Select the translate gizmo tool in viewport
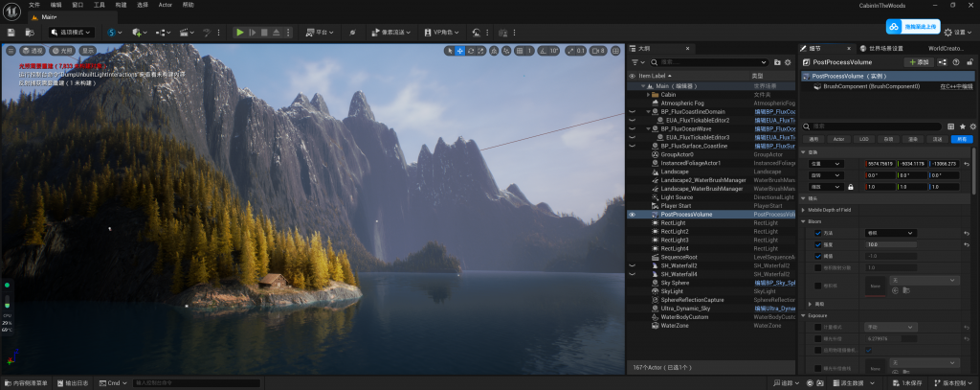The width and height of the screenshot is (980, 390). pos(460,50)
